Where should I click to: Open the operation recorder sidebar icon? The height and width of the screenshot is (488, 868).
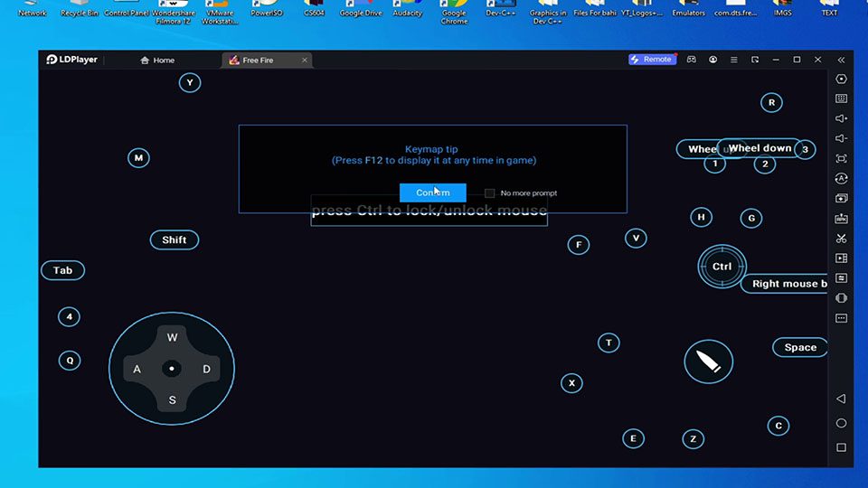841,178
